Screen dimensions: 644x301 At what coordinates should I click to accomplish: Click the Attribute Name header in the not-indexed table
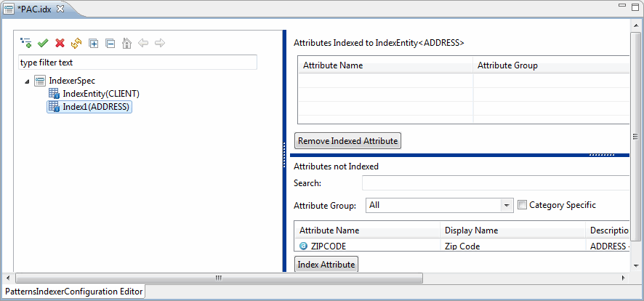[367, 230]
